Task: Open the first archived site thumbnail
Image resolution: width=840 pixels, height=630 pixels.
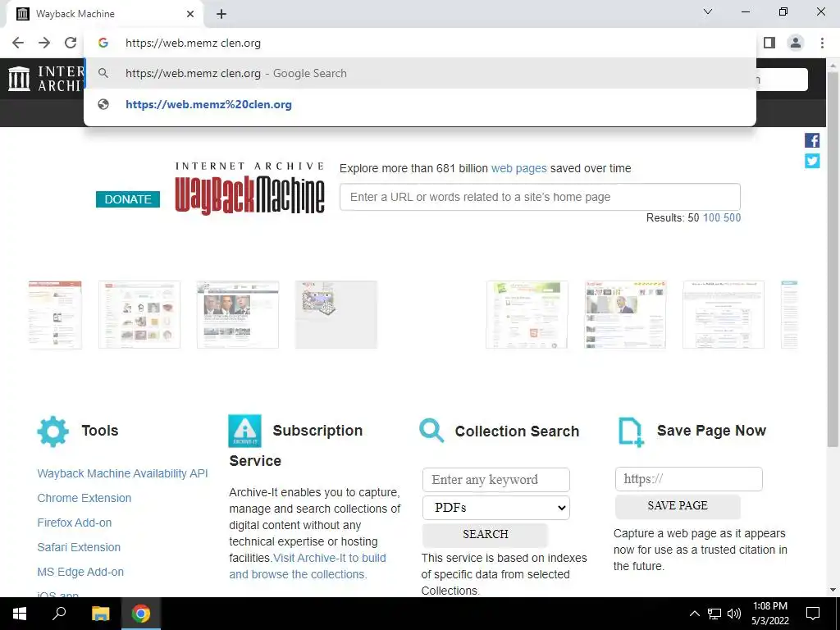Action: (55, 314)
